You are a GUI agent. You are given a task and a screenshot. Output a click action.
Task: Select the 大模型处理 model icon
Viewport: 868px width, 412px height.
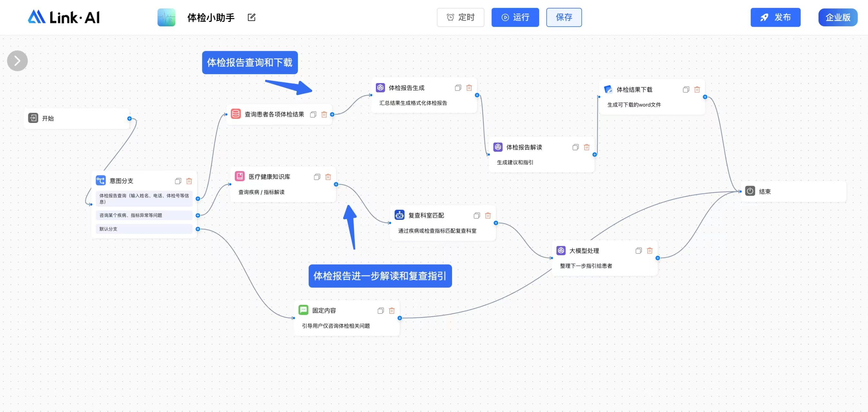(561, 250)
